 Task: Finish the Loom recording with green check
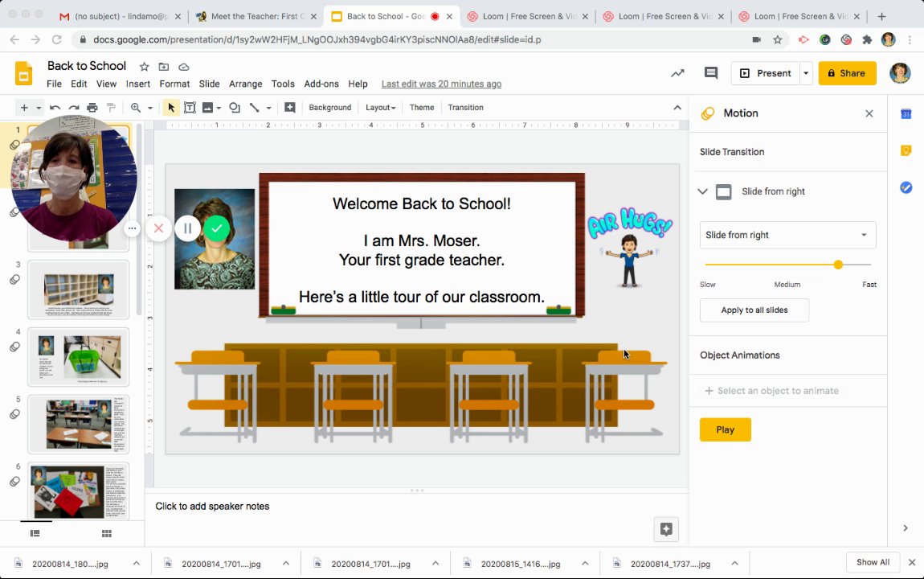(x=217, y=228)
